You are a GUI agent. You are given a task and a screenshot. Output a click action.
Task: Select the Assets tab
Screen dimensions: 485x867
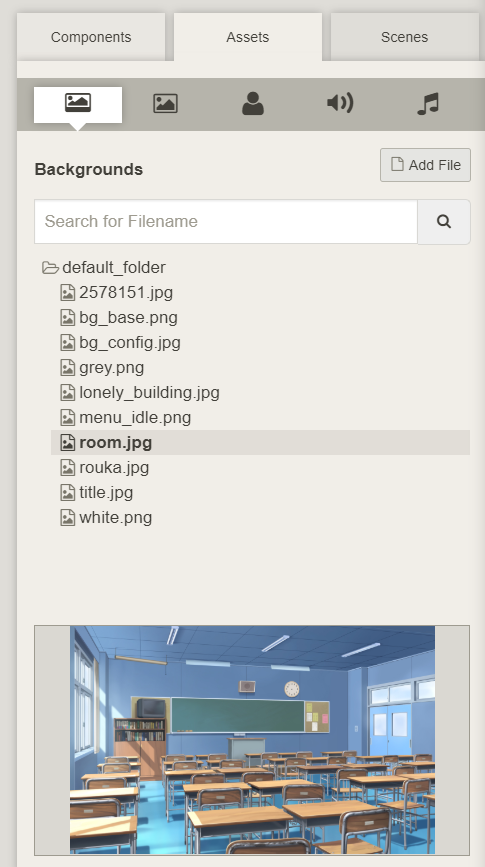(x=248, y=37)
